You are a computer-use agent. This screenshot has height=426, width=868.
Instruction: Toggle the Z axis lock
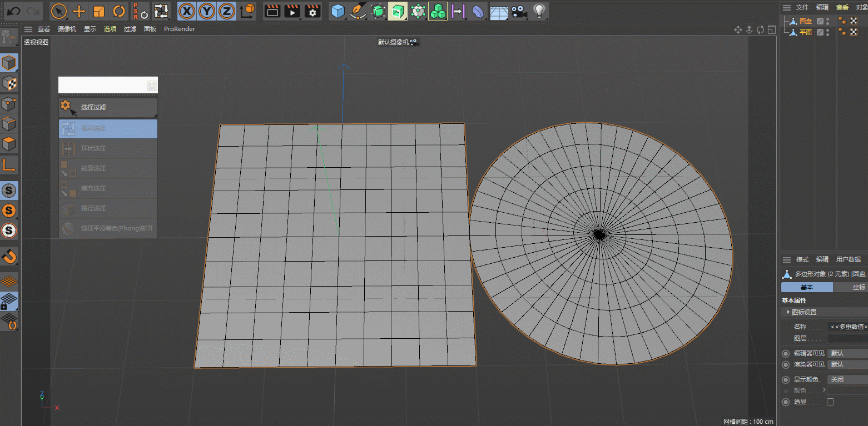point(226,11)
